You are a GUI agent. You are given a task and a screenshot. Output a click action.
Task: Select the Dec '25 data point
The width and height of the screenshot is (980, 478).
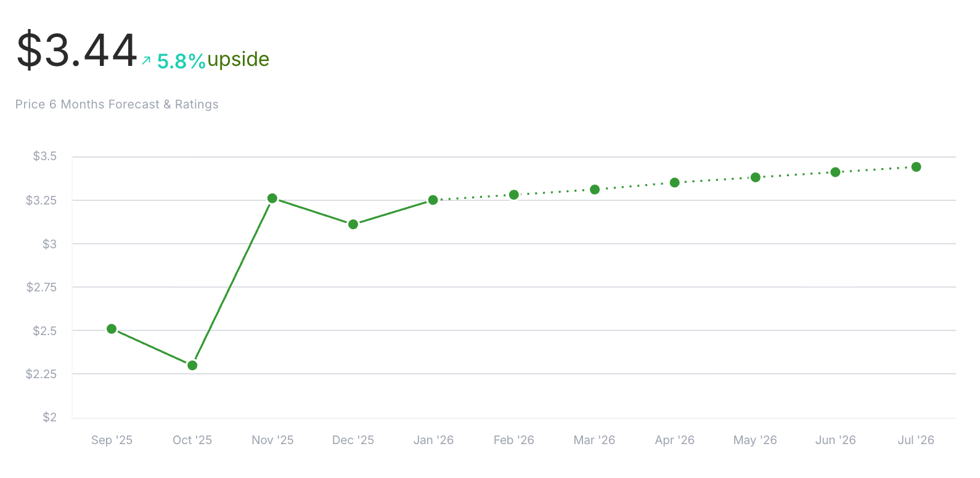(x=353, y=224)
